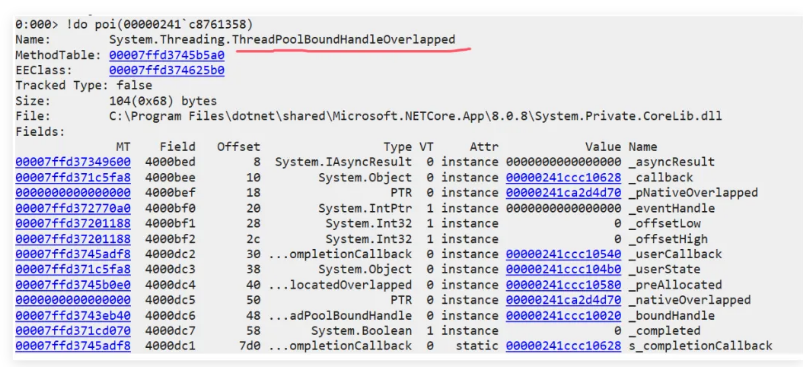The width and height of the screenshot is (803, 367).
Task: Select the class name System.Threading.ThreadPoolBoundHandleOverlapped
Action: click(282, 39)
